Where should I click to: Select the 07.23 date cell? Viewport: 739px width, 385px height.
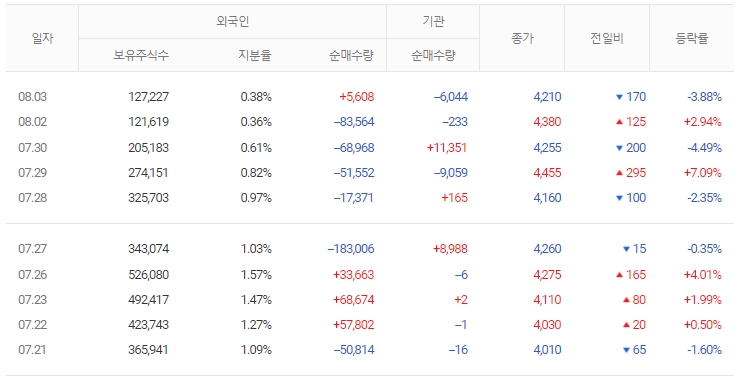point(33,299)
